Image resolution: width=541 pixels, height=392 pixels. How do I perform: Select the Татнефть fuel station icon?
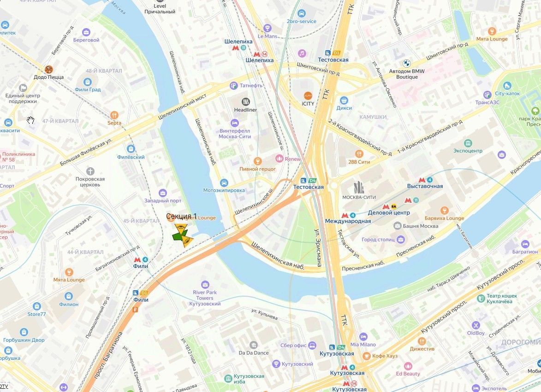(x=234, y=85)
